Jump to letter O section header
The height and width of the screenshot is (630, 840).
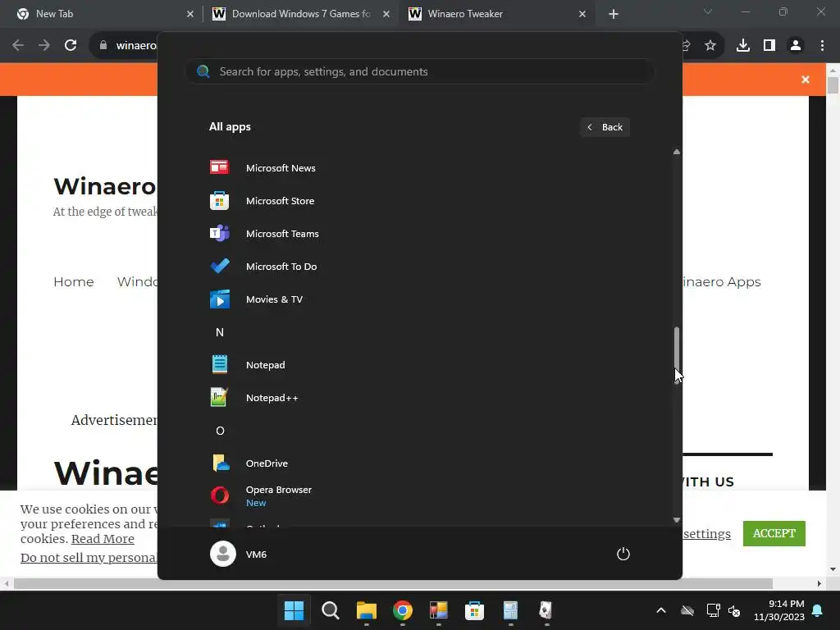point(220,431)
